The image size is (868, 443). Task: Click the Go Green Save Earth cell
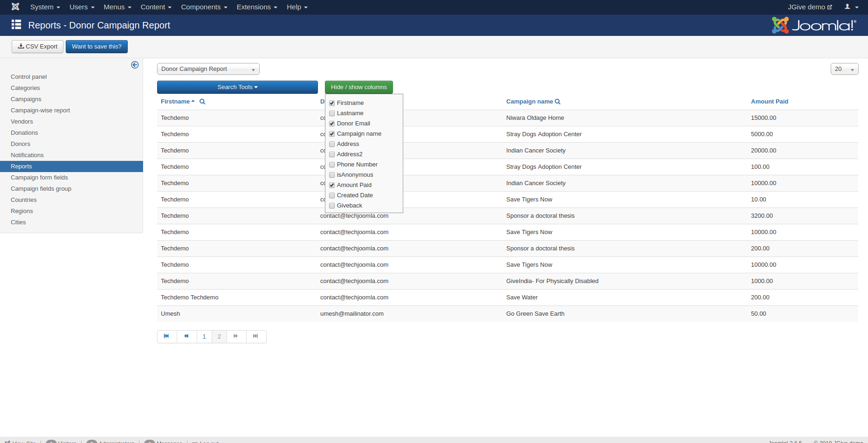pyautogui.click(x=535, y=314)
